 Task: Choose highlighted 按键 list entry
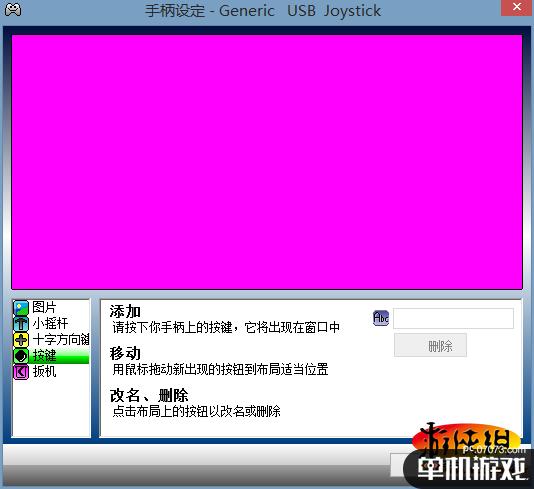(x=51, y=356)
